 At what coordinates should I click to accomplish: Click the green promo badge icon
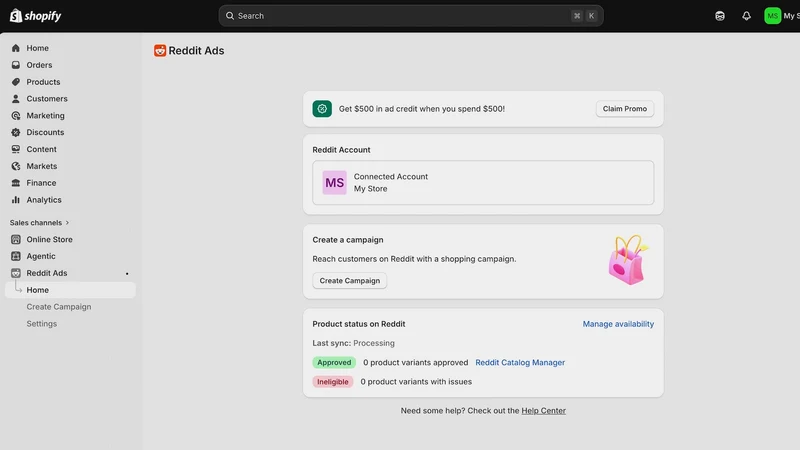322,109
